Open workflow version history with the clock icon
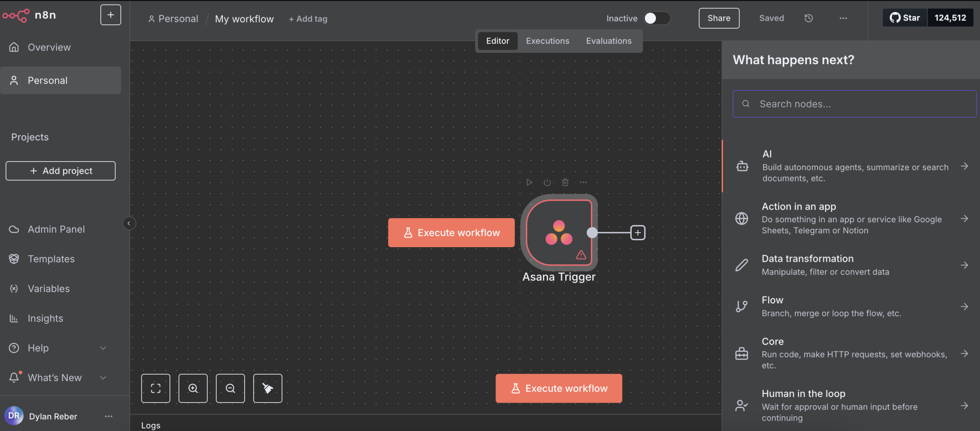The height and width of the screenshot is (431, 980). click(809, 18)
